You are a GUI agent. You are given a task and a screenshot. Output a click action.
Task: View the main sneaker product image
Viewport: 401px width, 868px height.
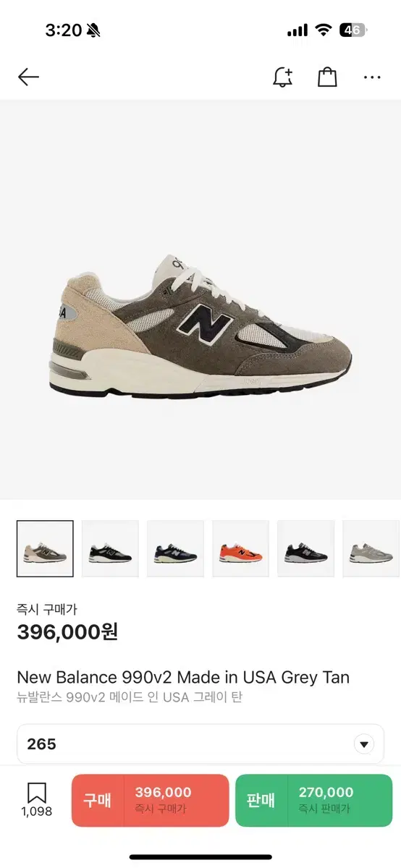(x=200, y=325)
